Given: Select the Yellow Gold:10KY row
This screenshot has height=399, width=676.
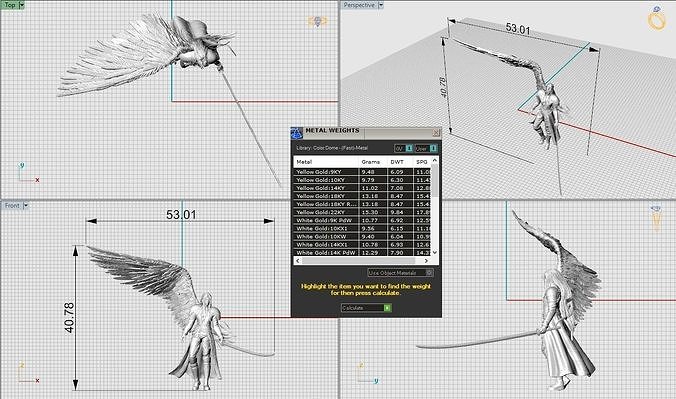Looking at the screenshot, I should click(362, 180).
